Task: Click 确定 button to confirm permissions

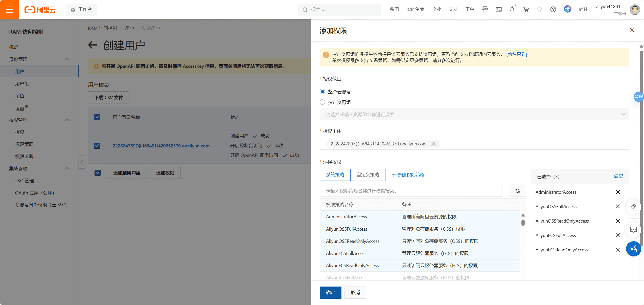Action: tap(331, 292)
